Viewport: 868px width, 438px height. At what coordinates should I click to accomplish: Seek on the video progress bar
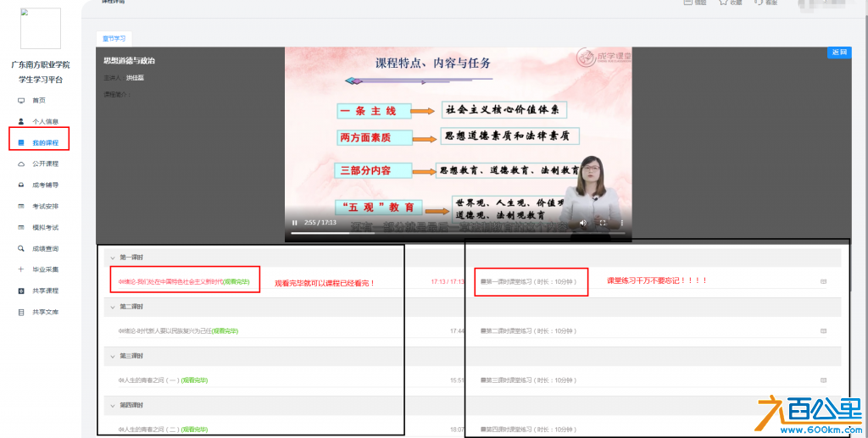[458, 233]
